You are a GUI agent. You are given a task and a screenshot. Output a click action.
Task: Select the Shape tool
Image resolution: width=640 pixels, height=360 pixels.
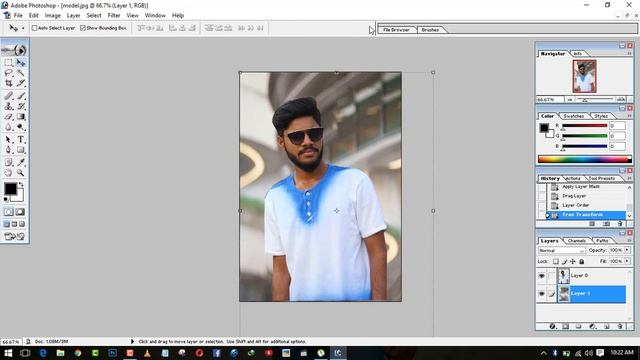[x=20, y=150]
